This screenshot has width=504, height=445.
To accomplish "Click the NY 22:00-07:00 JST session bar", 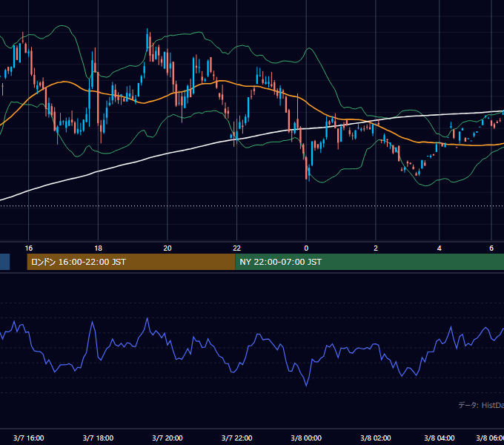I will (370, 262).
